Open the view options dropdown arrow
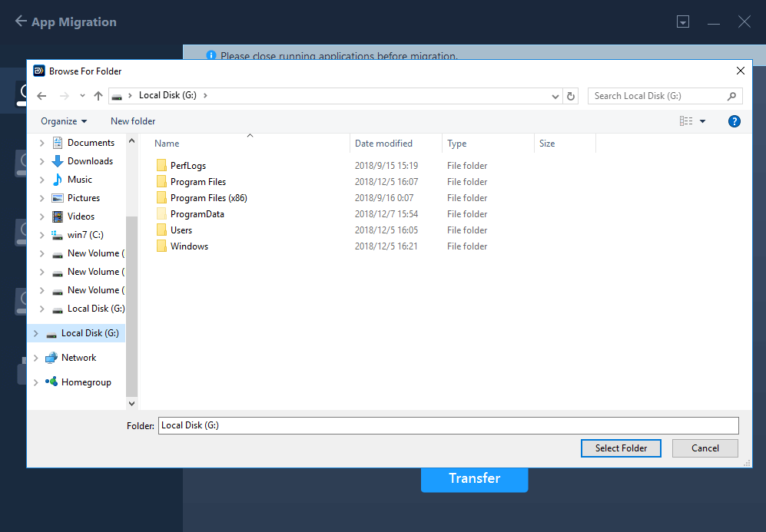The width and height of the screenshot is (766, 532). point(702,121)
